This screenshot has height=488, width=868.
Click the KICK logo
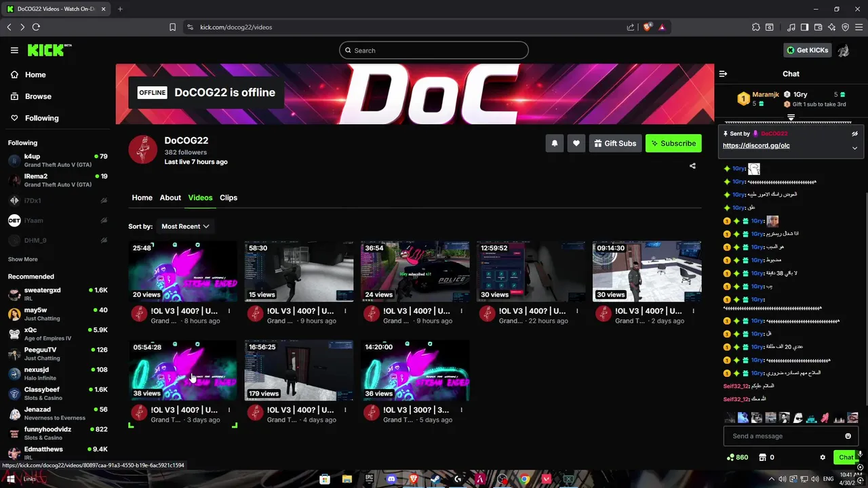coord(49,50)
